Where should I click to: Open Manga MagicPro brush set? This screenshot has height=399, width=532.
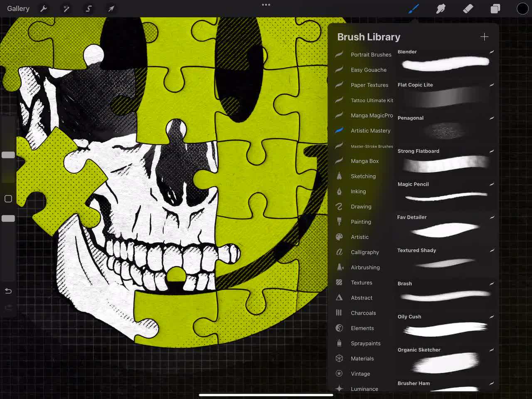coord(364,115)
